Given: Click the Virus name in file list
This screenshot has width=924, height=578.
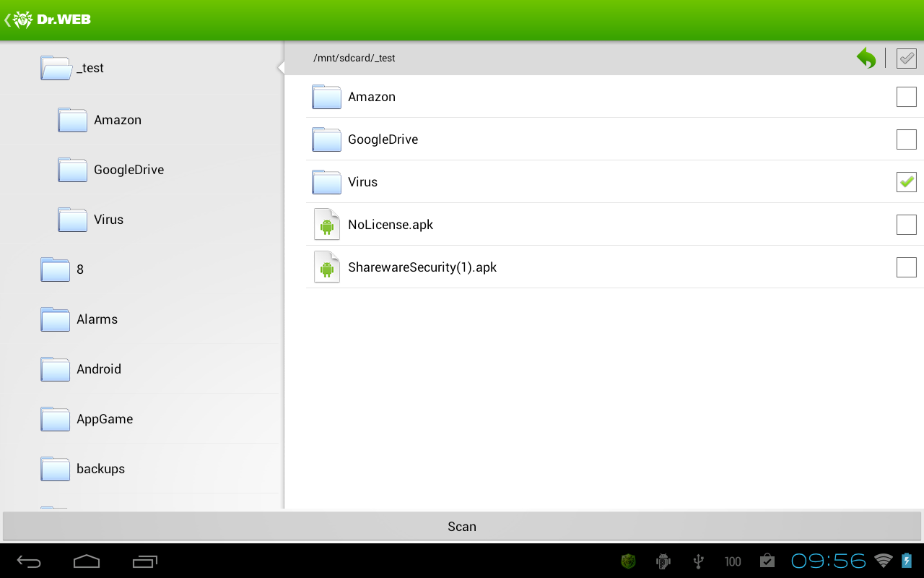Looking at the screenshot, I should 363,182.
